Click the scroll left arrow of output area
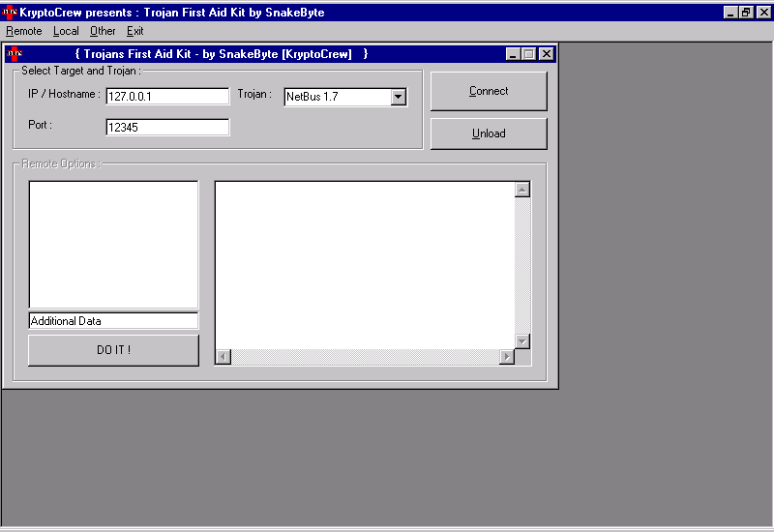This screenshot has height=532, width=774. point(223,357)
